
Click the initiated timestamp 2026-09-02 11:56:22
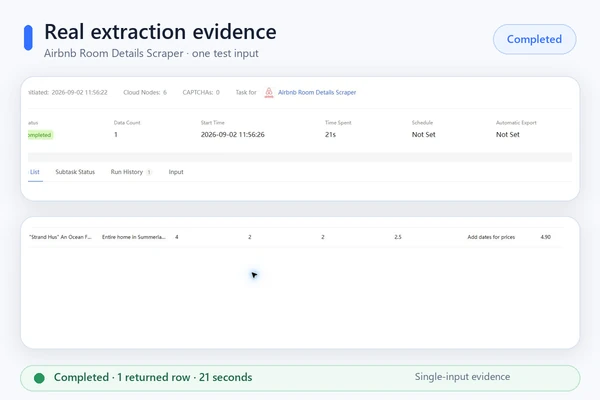pyautogui.click(x=79, y=92)
